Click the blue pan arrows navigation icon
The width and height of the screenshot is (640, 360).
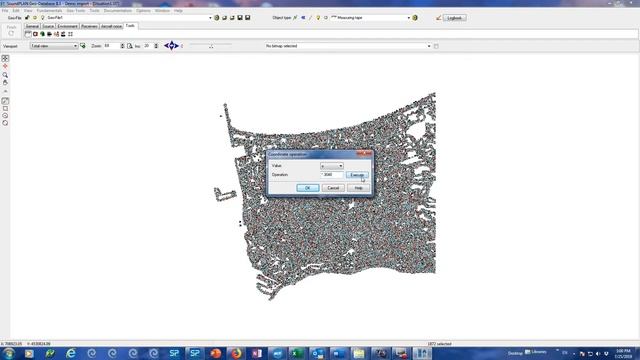[x=171, y=46]
